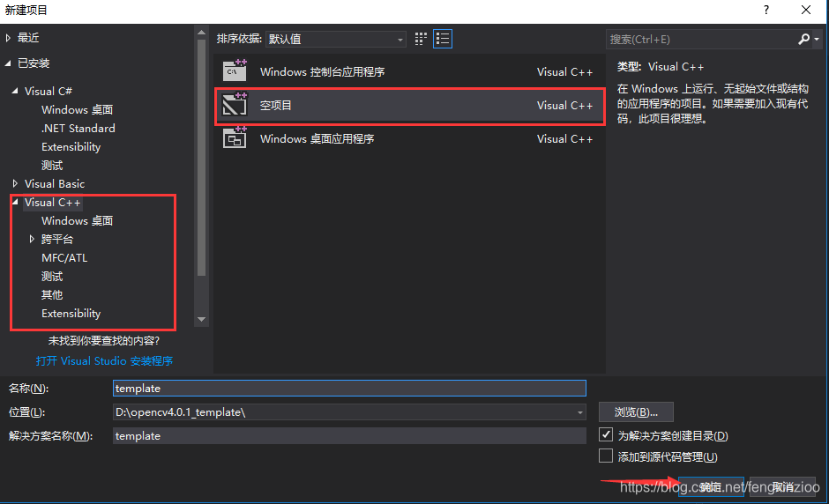
Task: Select 其他 under Visual C++
Action: pyautogui.click(x=52, y=295)
